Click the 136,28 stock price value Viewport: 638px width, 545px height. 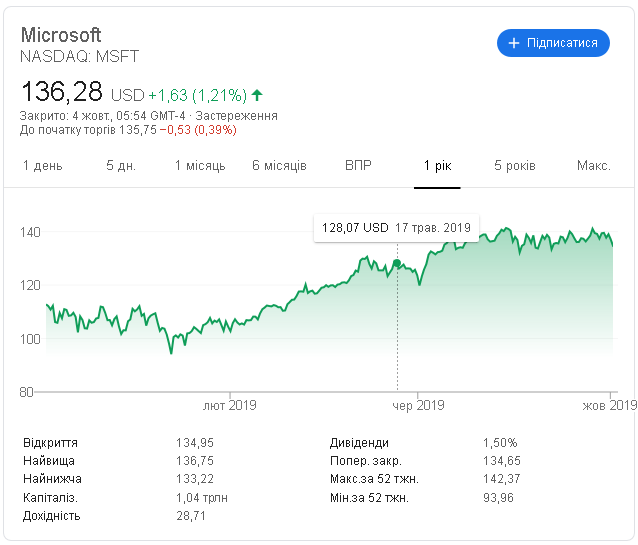click(62, 92)
